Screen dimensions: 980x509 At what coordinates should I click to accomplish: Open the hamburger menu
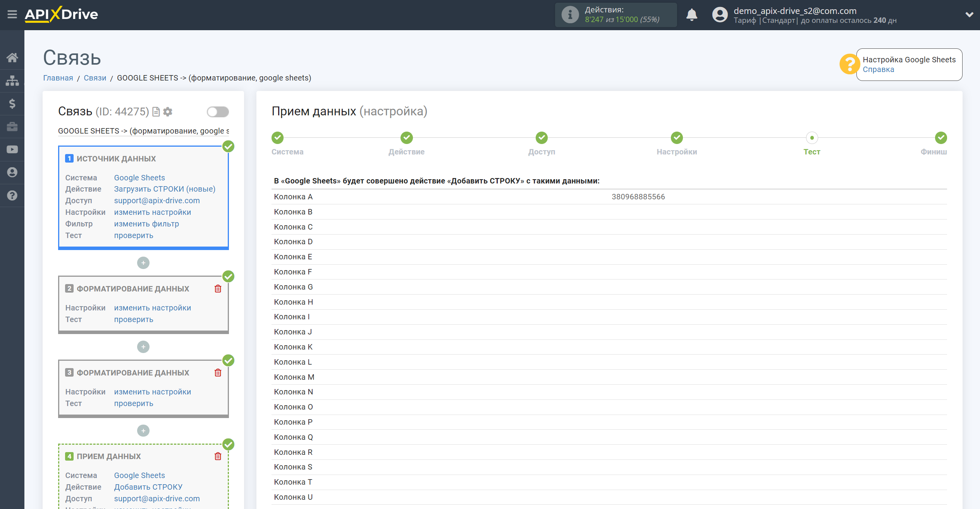click(12, 15)
